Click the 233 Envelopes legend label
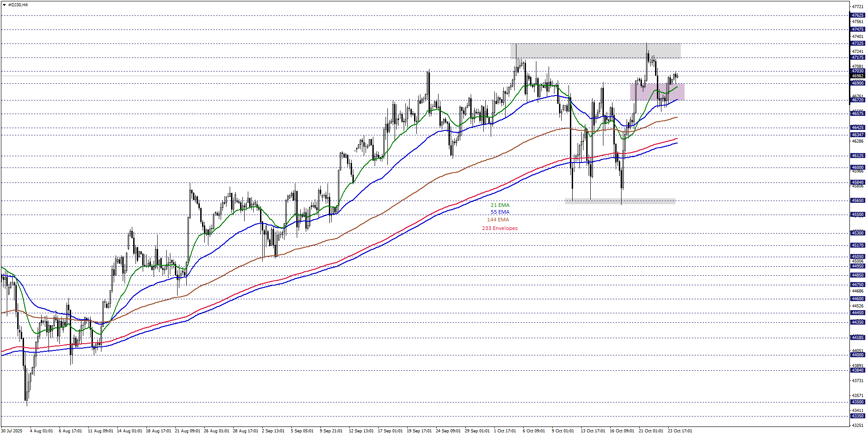This screenshot has height=436, width=868. tap(500, 228)
